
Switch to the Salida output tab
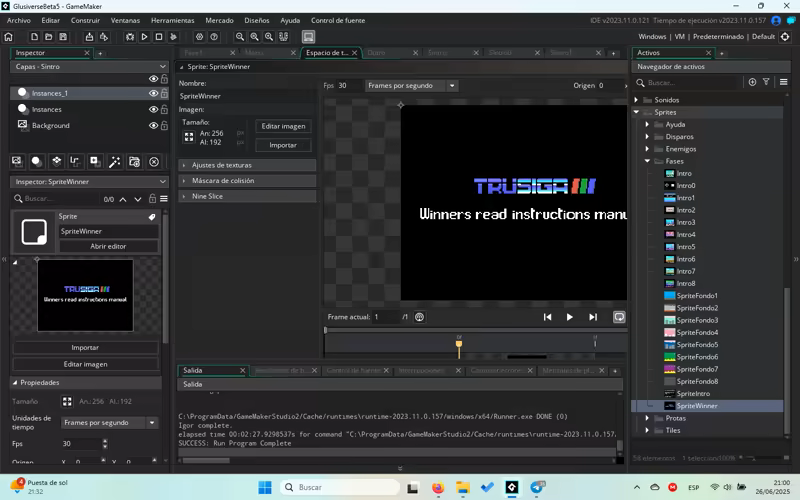(x=192, y=370)
